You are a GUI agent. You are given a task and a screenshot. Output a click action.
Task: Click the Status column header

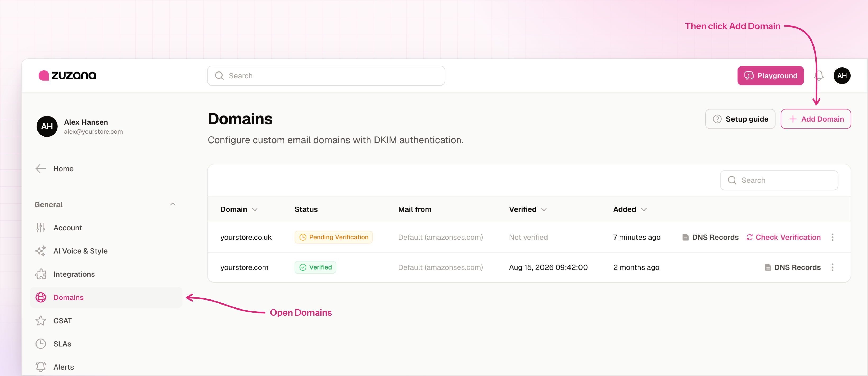[306, 209]
